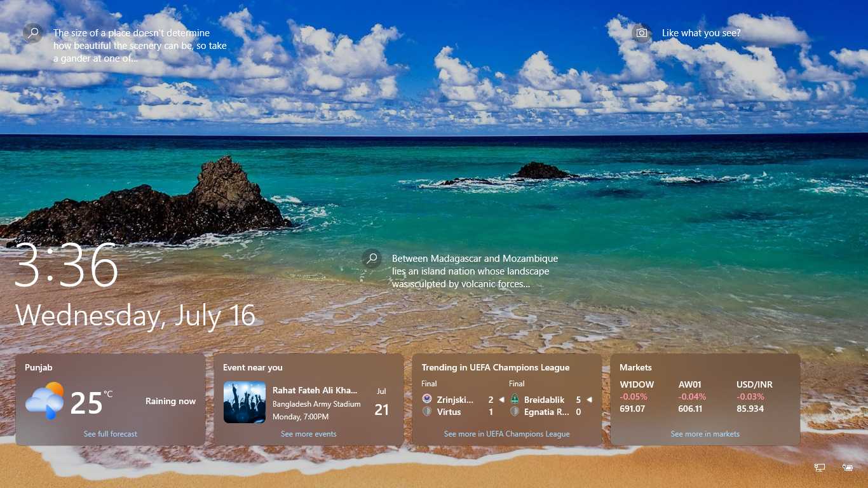Open See full forecast link
This screenshot has width=868, height=488.
[111, 434]
